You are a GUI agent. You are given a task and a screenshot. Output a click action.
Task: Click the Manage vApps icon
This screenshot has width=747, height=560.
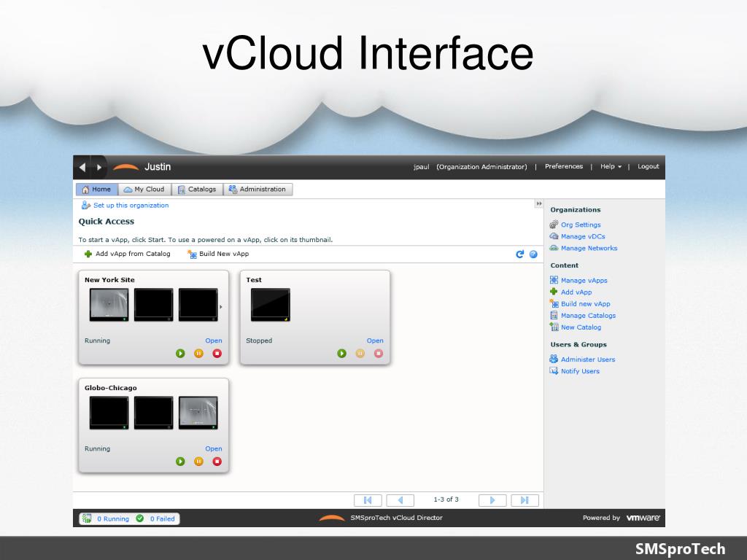pyautogui.click(x=554, y=280)
